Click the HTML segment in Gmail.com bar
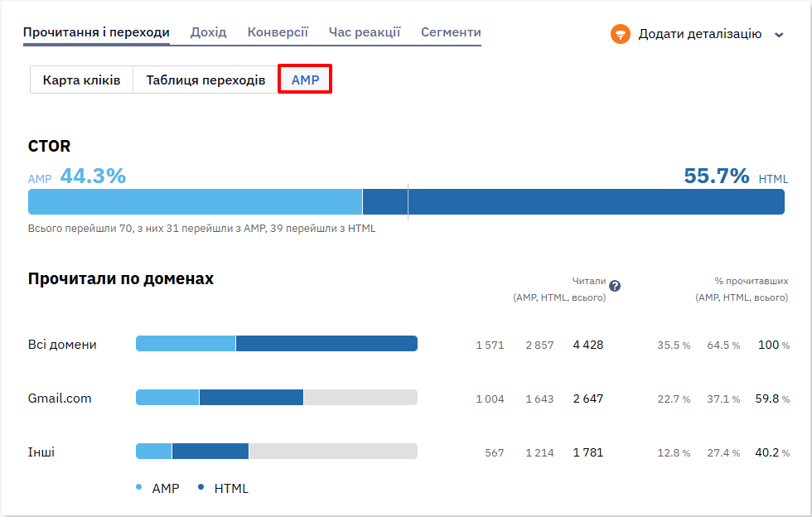The image size is (812, 517). 251,398
